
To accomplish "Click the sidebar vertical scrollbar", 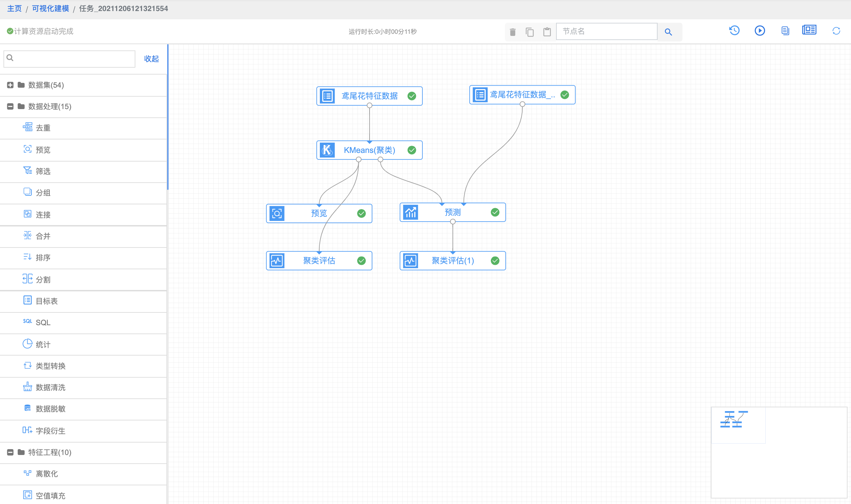I will tap(168, 117).
